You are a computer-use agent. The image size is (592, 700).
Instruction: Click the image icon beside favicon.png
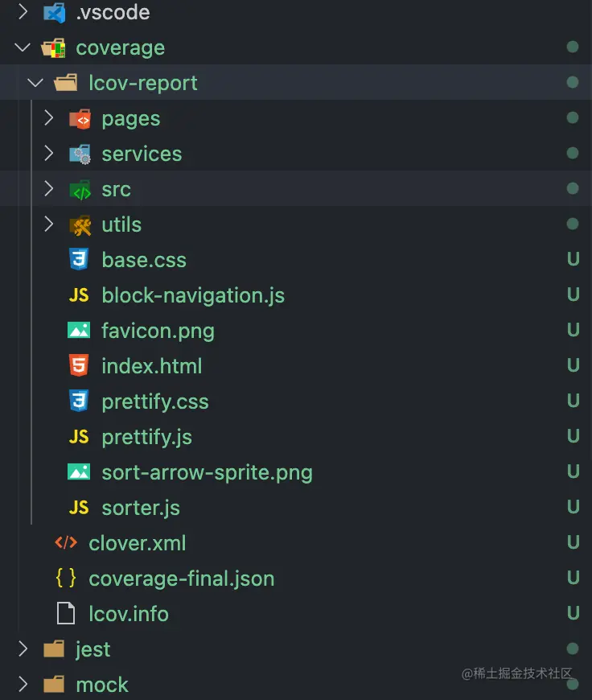coord(79,331)
